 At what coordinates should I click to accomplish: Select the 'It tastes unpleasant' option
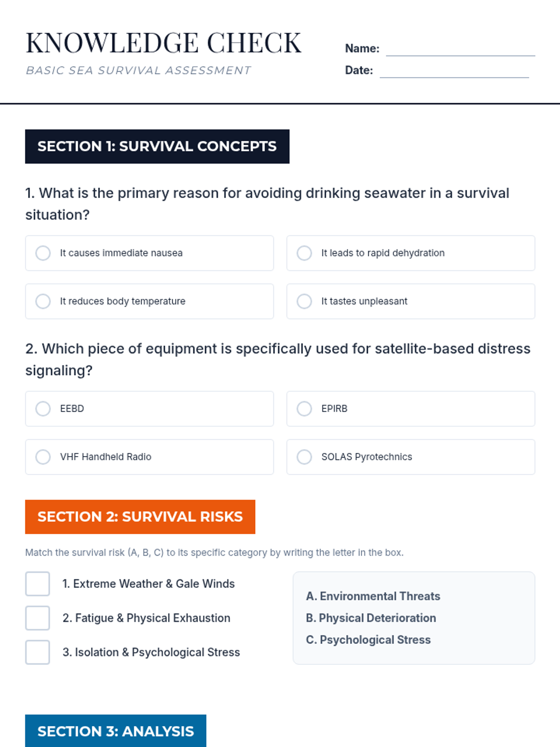point(304,301)
